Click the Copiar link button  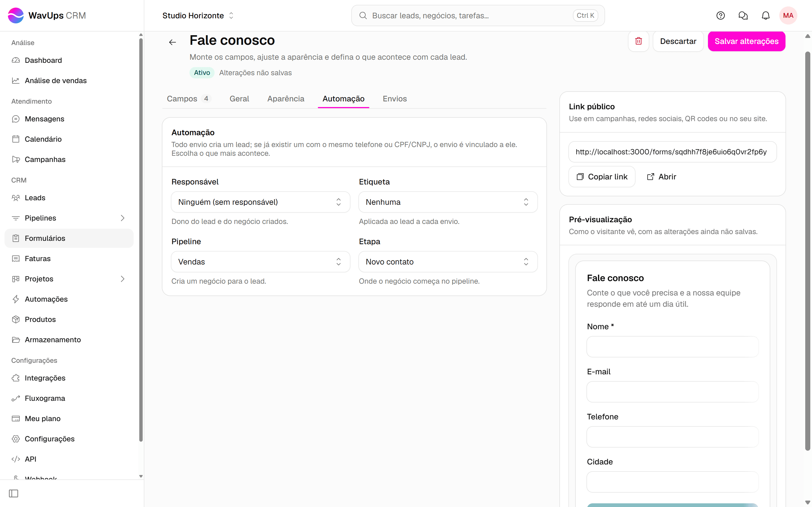pyautogui.click(x=602, y=177)
